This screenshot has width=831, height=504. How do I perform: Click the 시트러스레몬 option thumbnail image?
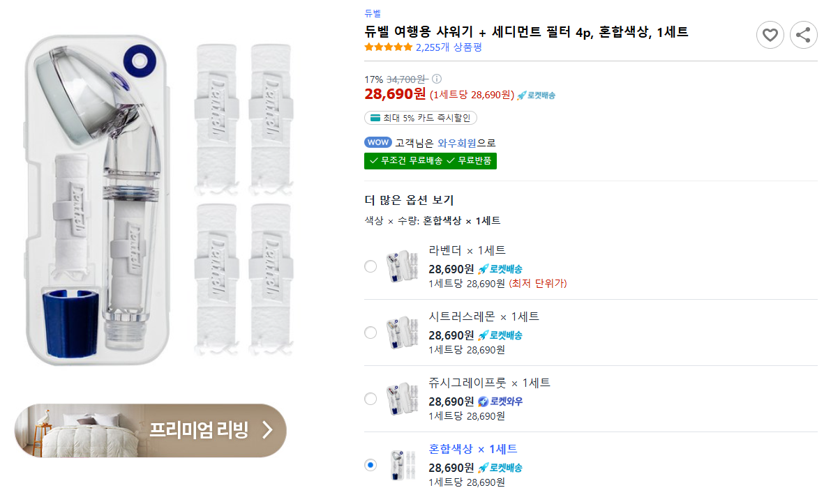click(401, 333)
